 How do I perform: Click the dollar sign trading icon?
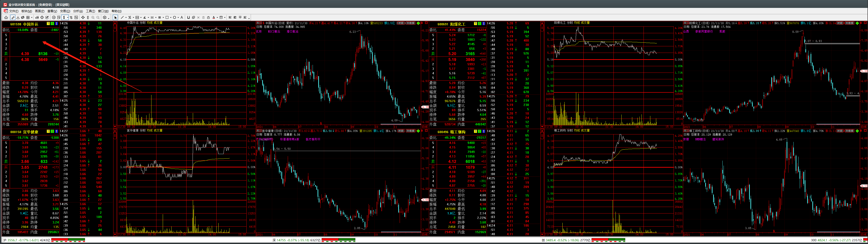[64, 18]
